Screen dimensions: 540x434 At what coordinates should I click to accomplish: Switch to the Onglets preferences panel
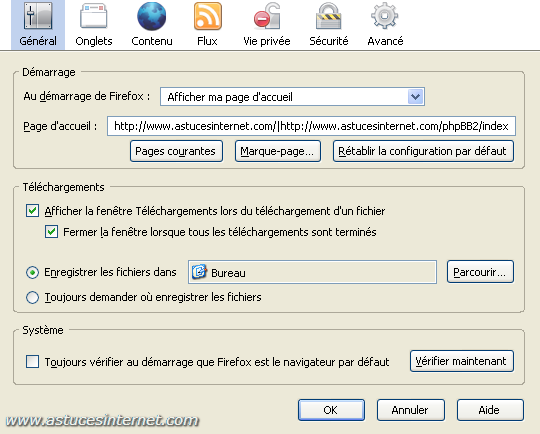[x=94, y=25]
